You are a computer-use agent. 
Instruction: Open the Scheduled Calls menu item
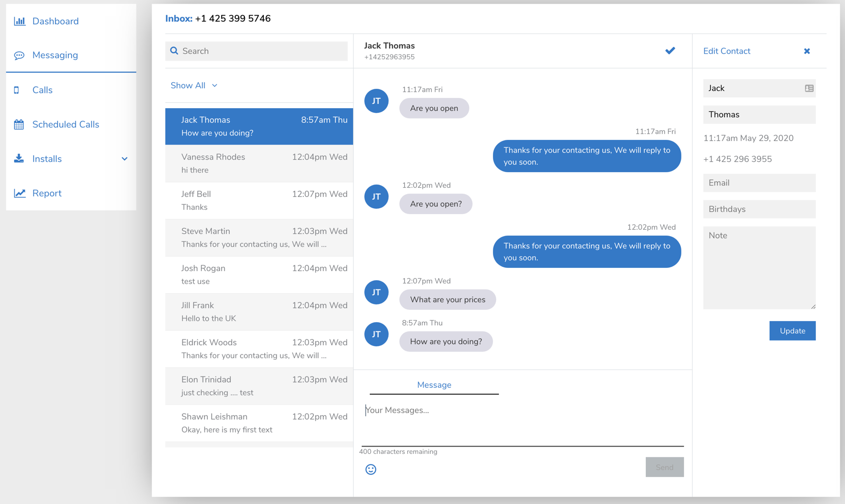(x=66, y=125)
